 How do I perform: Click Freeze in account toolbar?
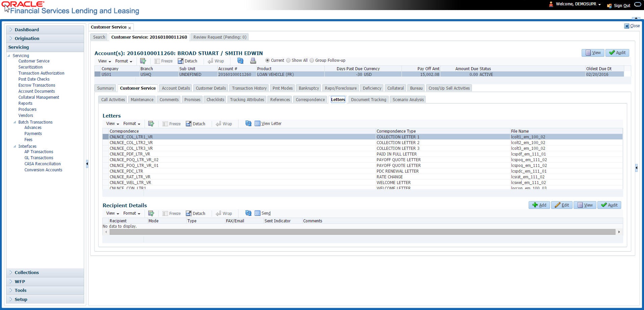click(x=163, y=61)
